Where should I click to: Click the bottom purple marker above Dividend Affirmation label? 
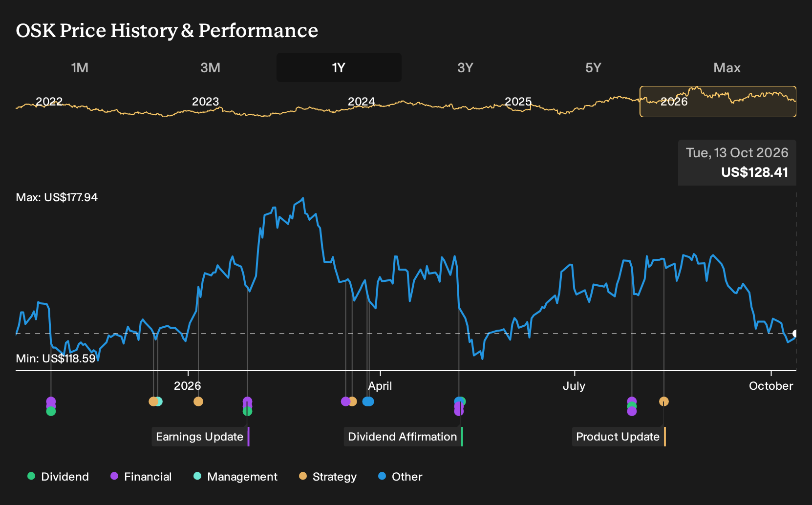pos(459,411)
